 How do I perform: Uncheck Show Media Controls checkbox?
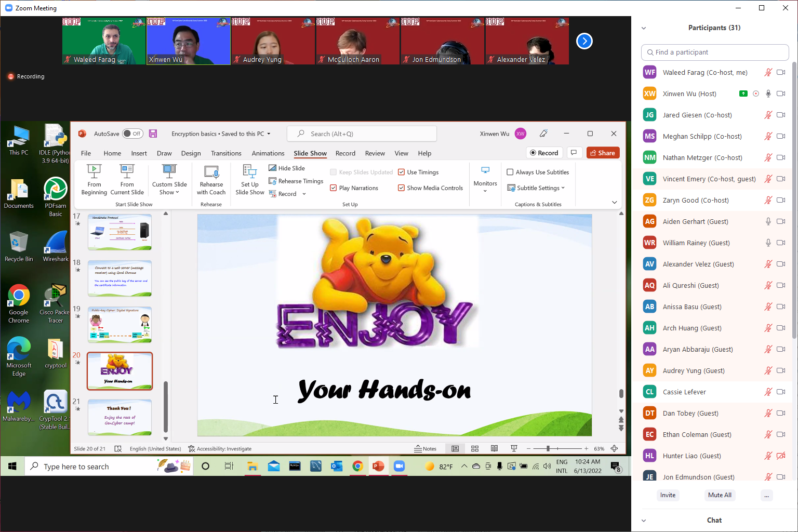coord(401,188)
